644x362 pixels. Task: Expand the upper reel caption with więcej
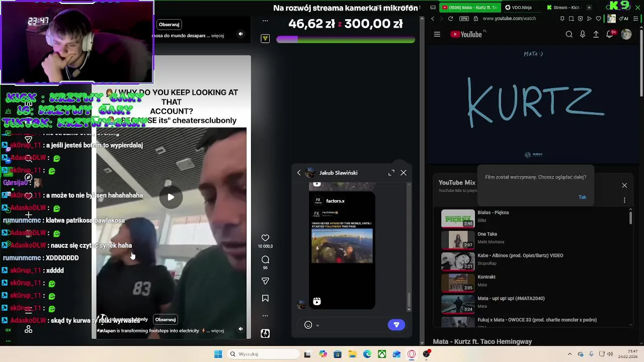tap(217, 36)
